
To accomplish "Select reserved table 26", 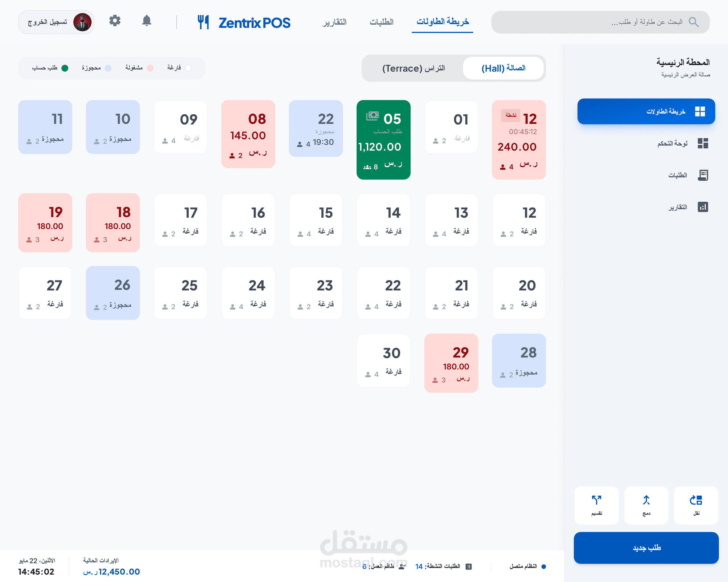I will pyautogui.click(x=113, y=293).
